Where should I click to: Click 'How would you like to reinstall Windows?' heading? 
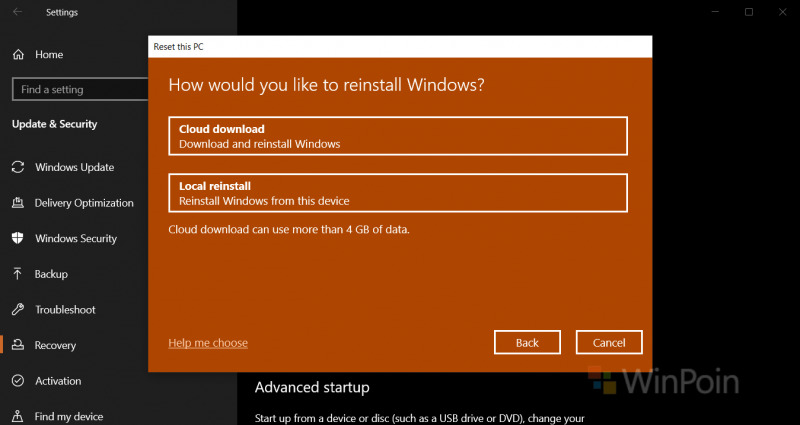(x=327, y=85)
